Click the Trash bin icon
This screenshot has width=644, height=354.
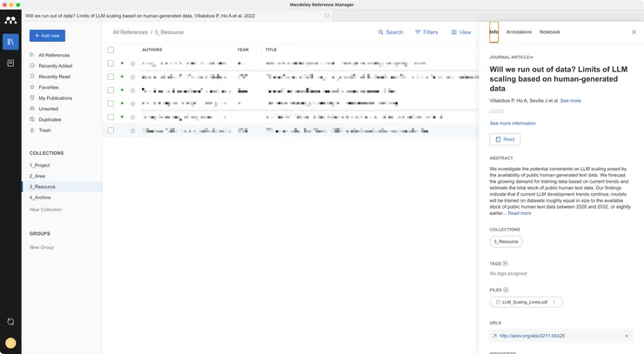pyautogui.click(x=32, y=130)
